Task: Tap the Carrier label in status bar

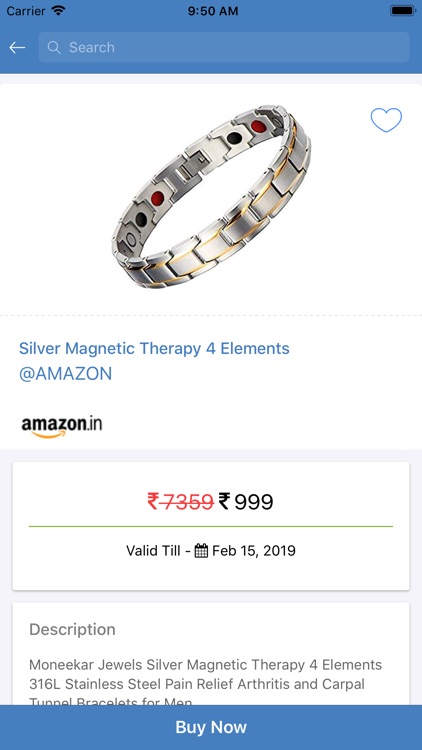Action: coord(26,11)
